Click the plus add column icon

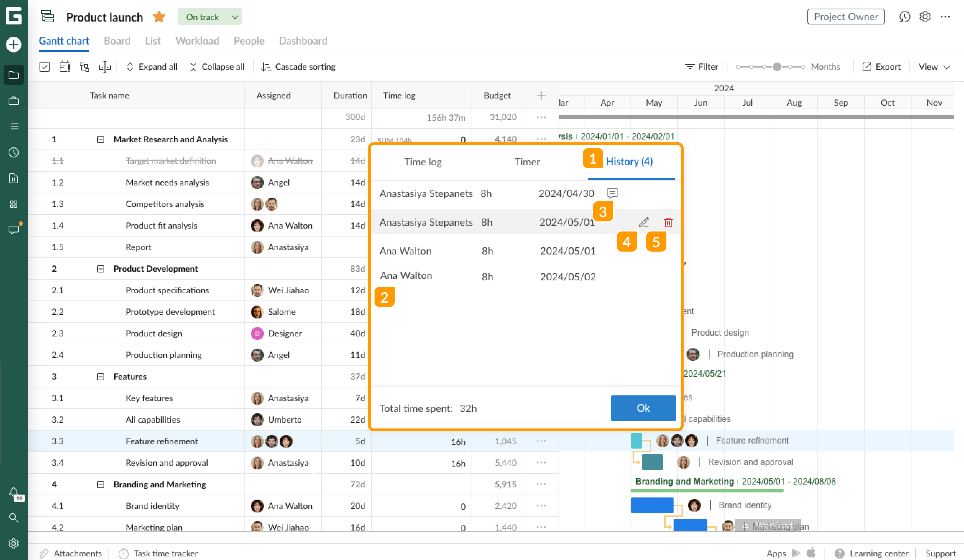point(541,96)
